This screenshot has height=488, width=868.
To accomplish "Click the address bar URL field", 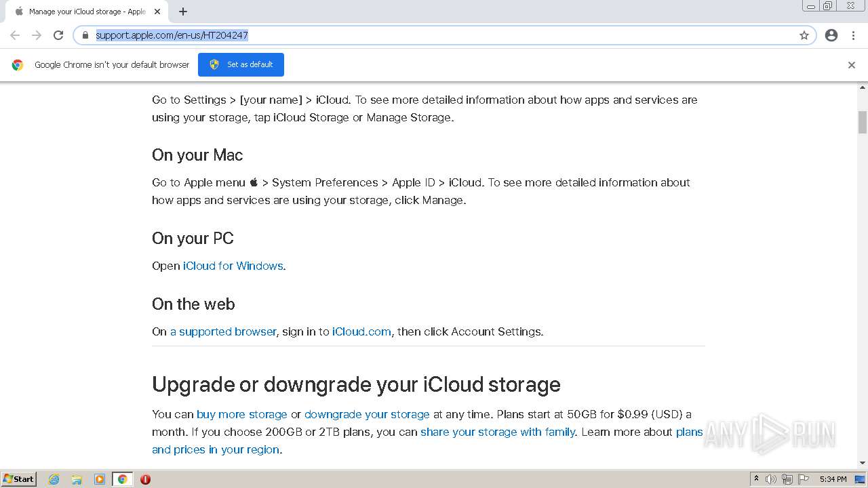I will [x=444, y=35].
